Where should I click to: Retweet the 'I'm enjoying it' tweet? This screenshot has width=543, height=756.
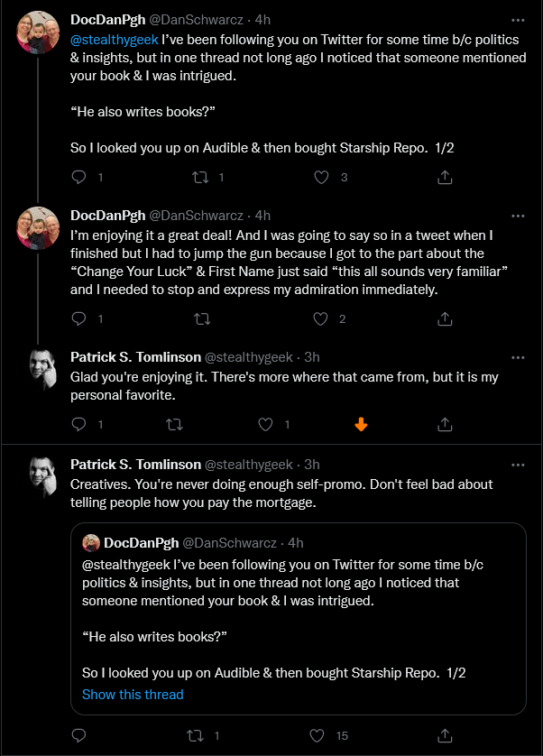point(202,318)
